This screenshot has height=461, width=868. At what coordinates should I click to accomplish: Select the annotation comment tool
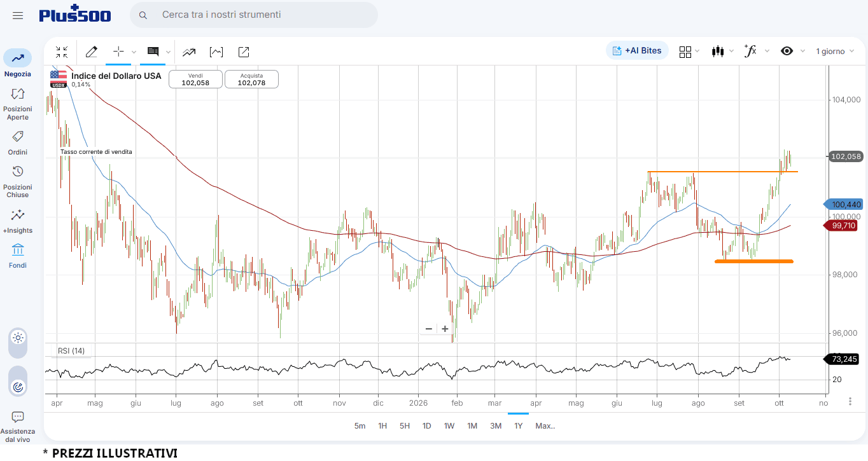click(153, 52)
